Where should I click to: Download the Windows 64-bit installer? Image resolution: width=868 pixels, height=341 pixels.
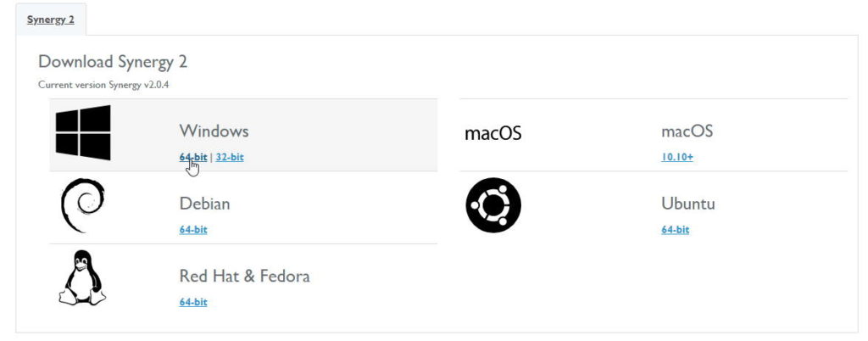click(193, 157)
